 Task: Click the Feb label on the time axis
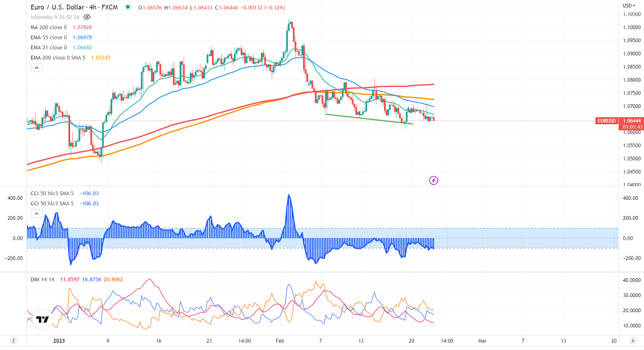pyautogui.click(x=279, y=341)
